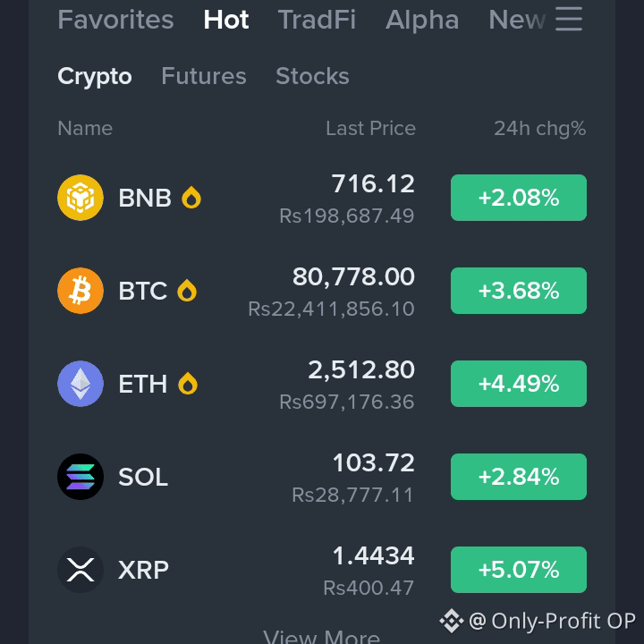Image resolution: width=644 pixels, height=644 pixels.
Task: Click the Bitcoin orange logo
Action: pyautogui.click(x=80, y=291)
